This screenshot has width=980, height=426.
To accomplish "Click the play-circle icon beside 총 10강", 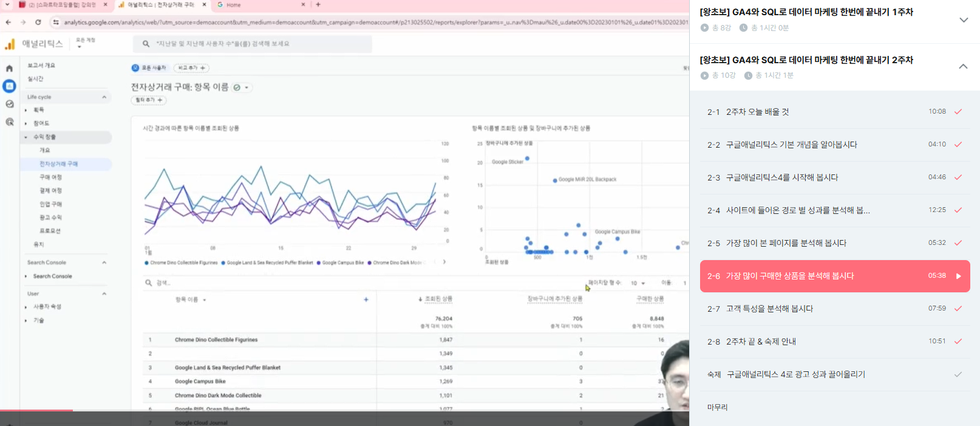I will pyautogui.click(x=704, y=75).
